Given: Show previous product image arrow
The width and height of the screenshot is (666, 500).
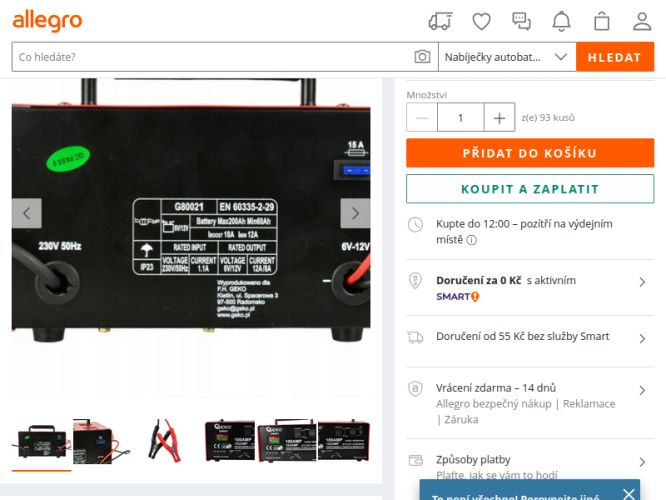Looking at the screenshot, I should tap(27, 213).
